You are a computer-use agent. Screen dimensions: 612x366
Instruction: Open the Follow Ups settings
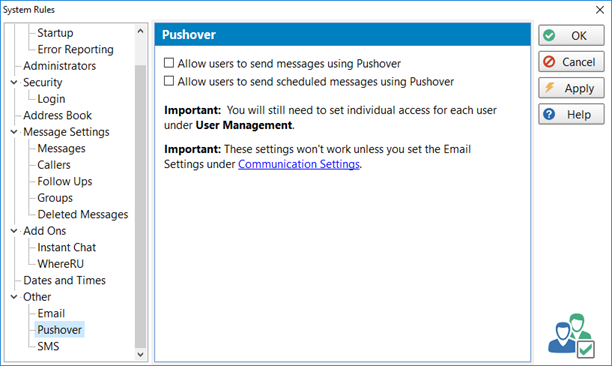coord(65,181)
